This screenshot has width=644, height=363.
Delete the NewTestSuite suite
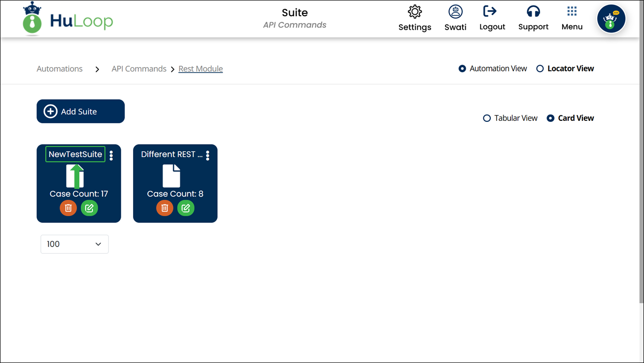click(68, 208)
